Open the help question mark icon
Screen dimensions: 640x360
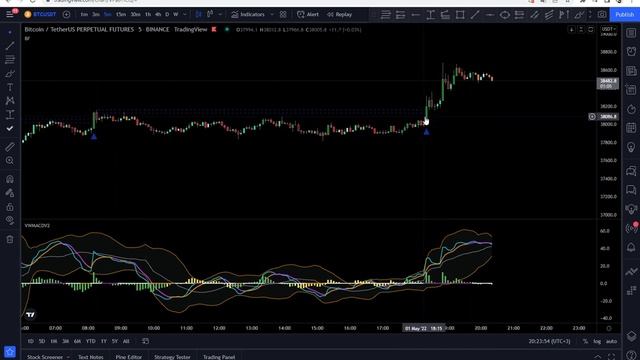631,356
